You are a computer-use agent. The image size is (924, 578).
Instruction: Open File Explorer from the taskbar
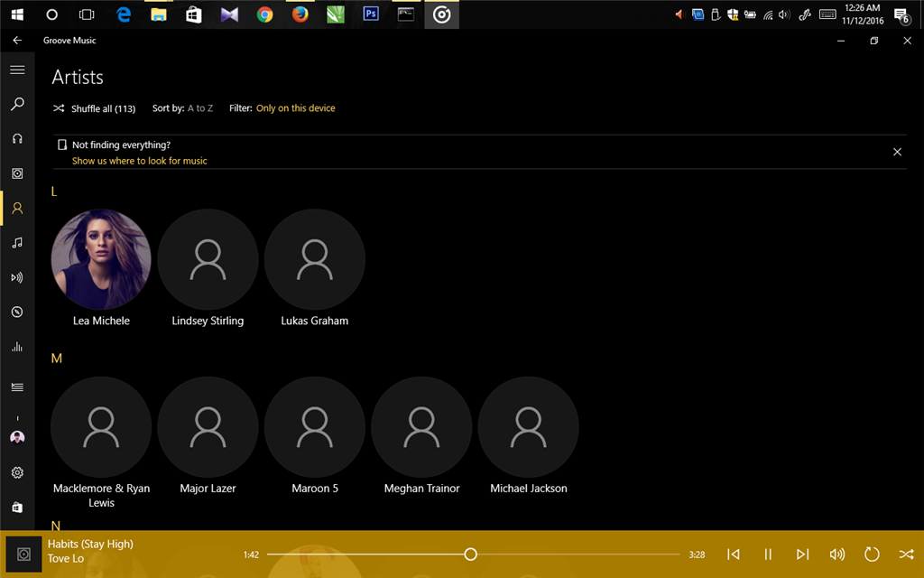pyautogui.click(x=159, y=14)
